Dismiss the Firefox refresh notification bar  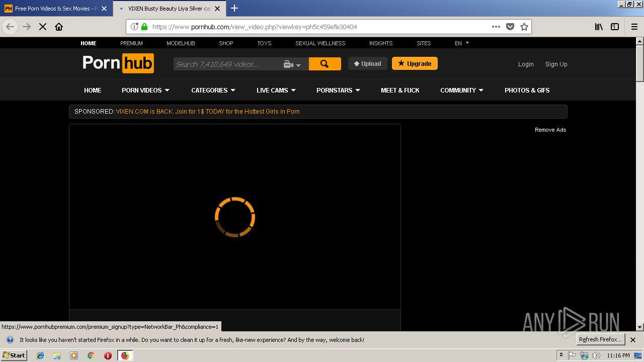pyautogui.click(x=633, y=340)
